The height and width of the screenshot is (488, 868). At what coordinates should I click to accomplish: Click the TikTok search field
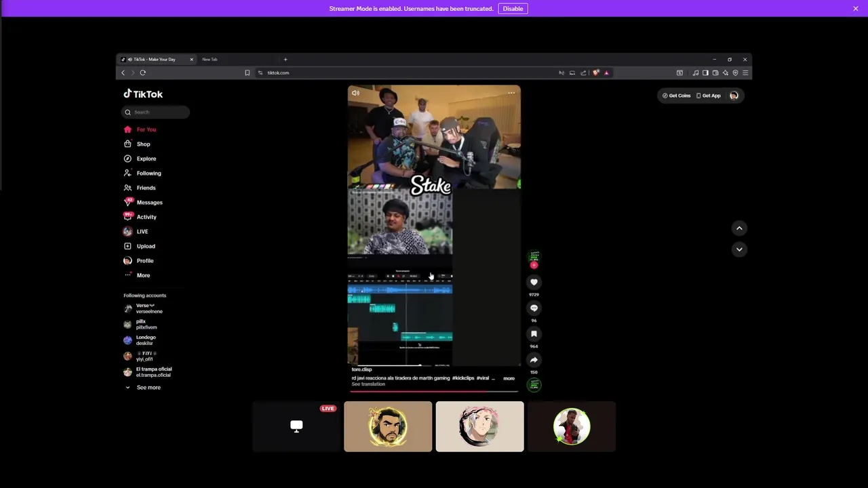[x=156, y=112]
